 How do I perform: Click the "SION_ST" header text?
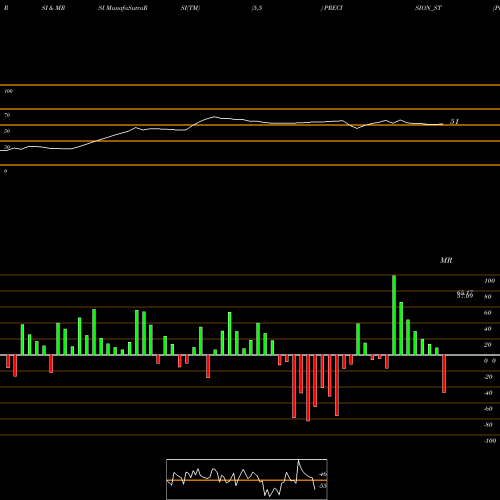[x=428, y=8]
